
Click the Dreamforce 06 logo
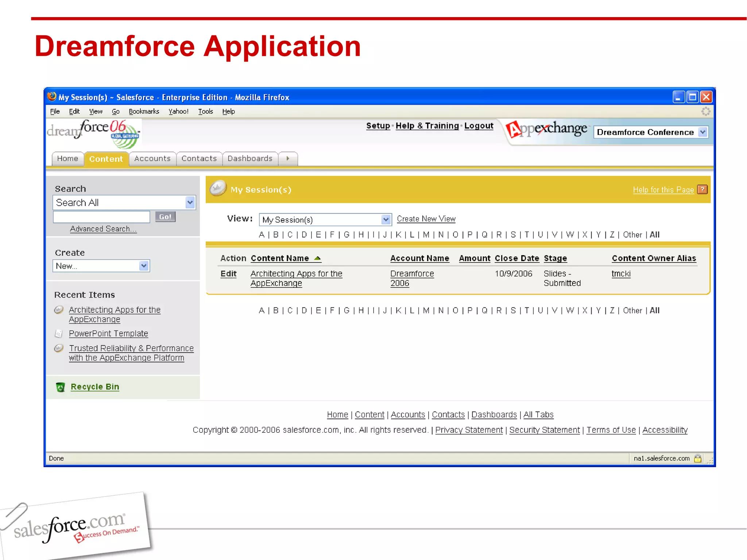point(93,134)
